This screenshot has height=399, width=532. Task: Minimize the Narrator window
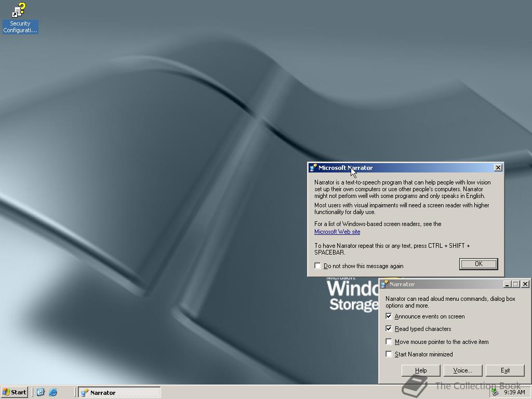point(507,284)
